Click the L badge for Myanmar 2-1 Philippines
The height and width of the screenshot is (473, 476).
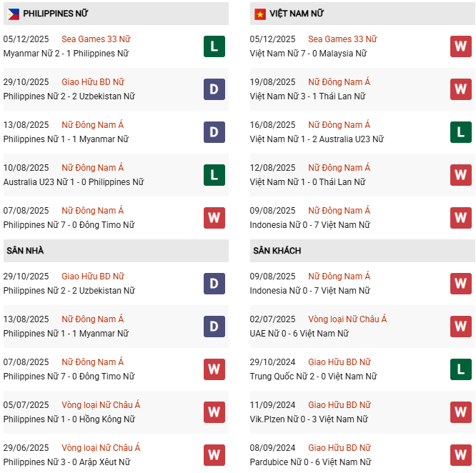(x=214, y=46)
